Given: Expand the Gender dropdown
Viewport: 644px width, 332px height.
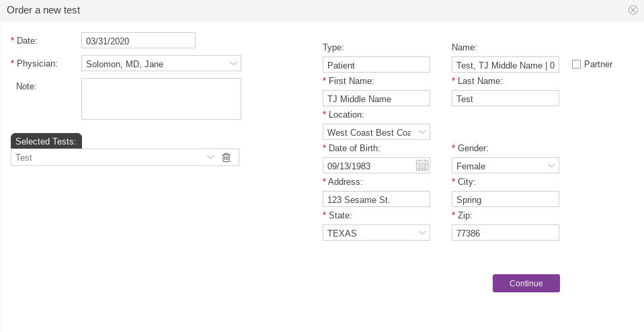Looking at the screenshot, I should coord(551,165).
